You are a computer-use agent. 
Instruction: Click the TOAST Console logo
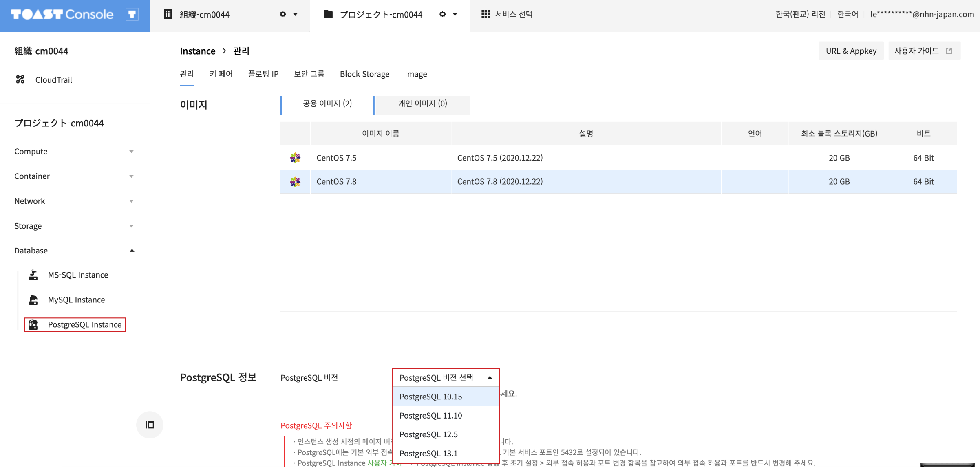[62, 15]
